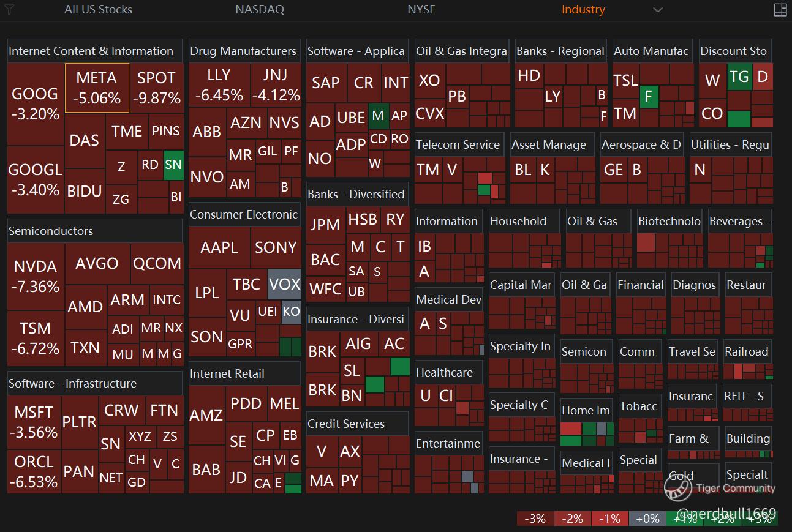Image resolution: width=792 pixels, height=532 pixels.
Task: Select the -3% legend color swatch
Action: [x=535, y=519]
